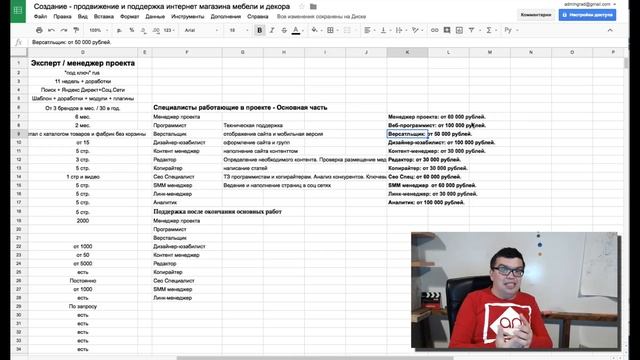This screenshot has height=360, width=640.
Task: Activate the paint format tool
Action: tap(76, 30)
